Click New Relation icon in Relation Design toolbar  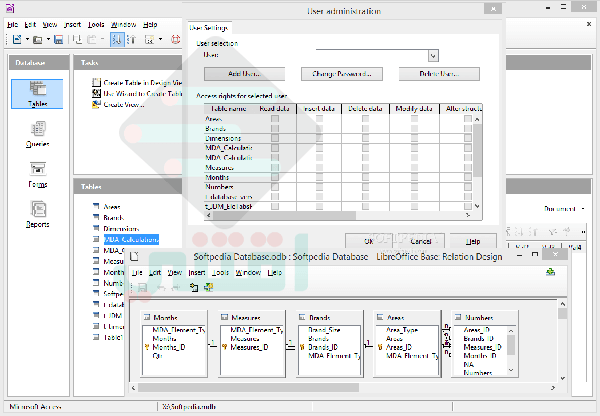click(209, 287)
